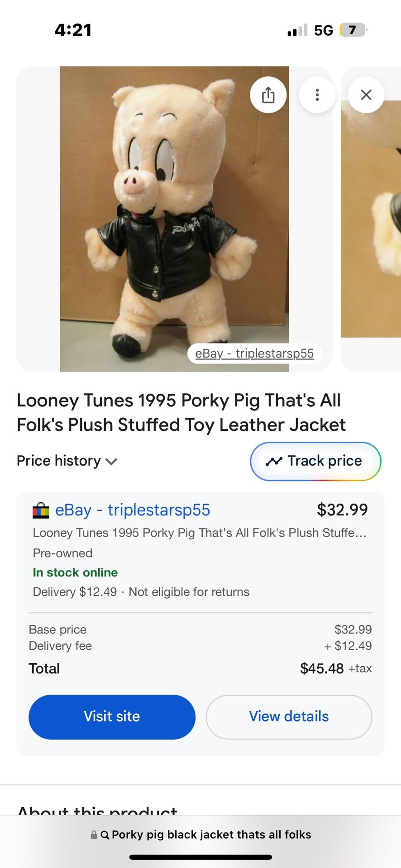This screenshot has height=868, width=401.
Task: Tap the eBay shopping bag icon
Action: coord(41,510)
